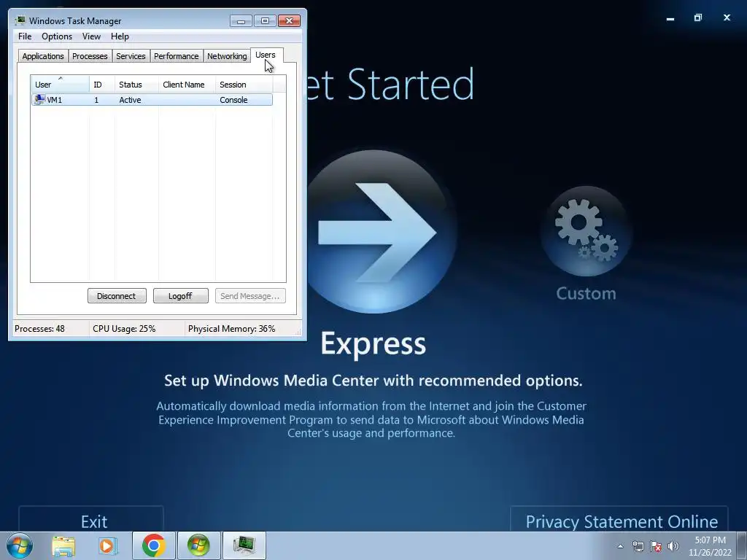Minimize the Windows Media Center window

[x=670, y=18]
